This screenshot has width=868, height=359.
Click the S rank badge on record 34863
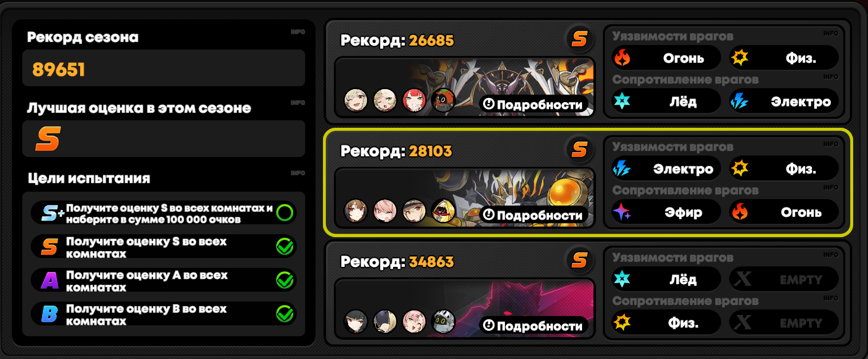pos(579,260)
